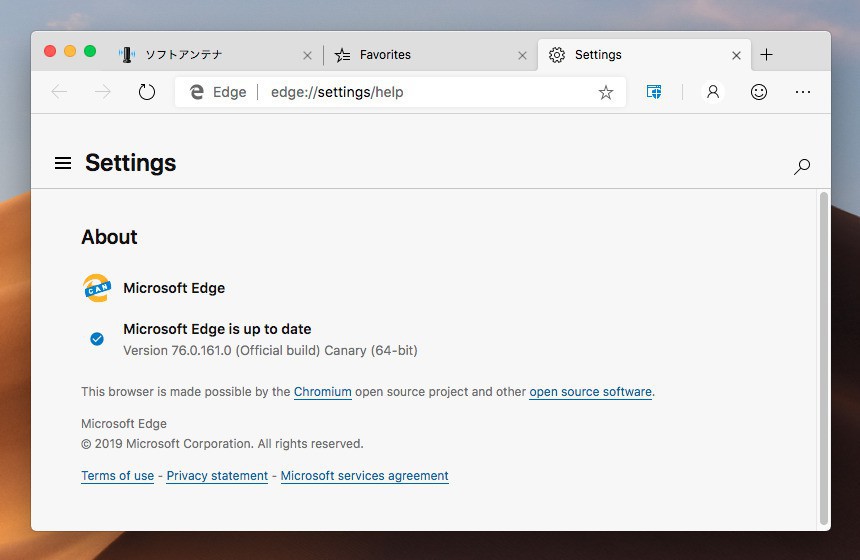Open a new tab with plus button
This screenshot has height=560, width=860.
click(766, 54)
